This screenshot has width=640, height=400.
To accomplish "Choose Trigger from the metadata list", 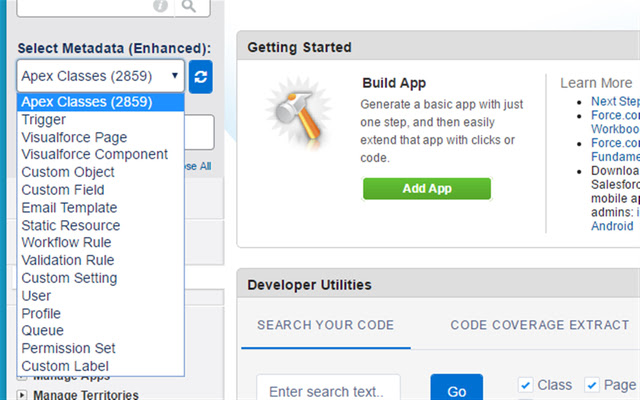I will (44, 120).
